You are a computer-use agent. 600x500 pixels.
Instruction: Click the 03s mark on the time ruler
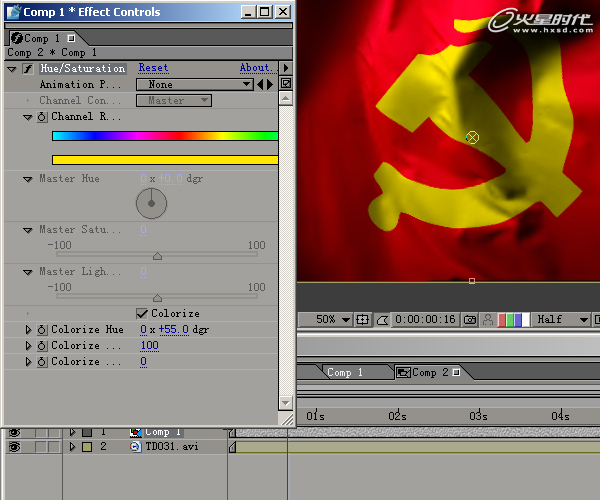pyautogui.click(x=478, y=415)
